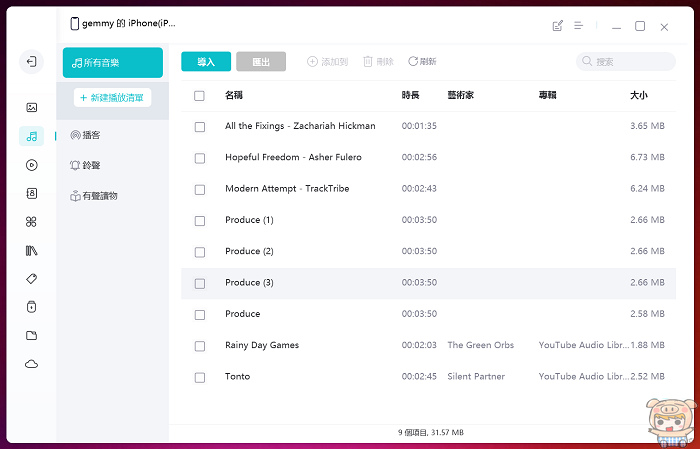Sort the list by 時長 column header
The height and width of the screenshot is (449, 700).
pos(410,96)
